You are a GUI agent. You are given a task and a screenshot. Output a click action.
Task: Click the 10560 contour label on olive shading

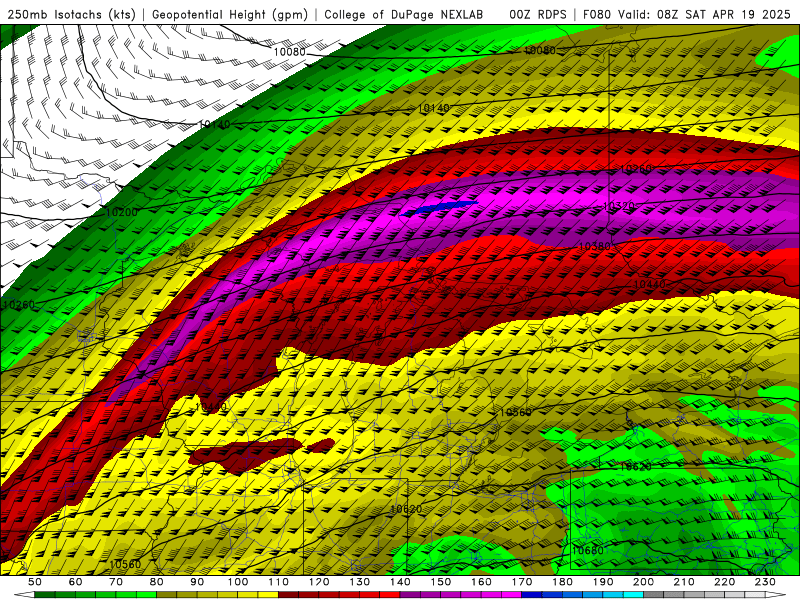[515, 412]
